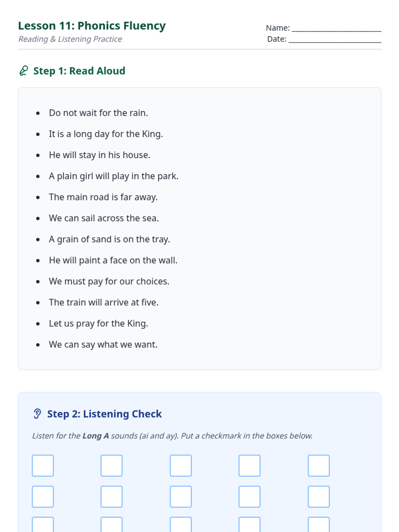Click the microphone icon beside Step 1
Screen dimensions: 399x532
coord(24,71)
